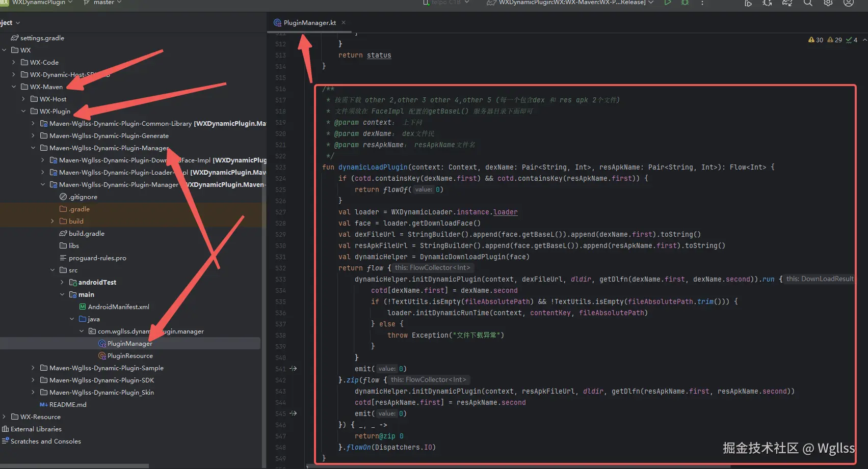
Task: Select Maven-Wgllss-Dynamic-Plugin-Generate module
Action: [x=109, y=136]
